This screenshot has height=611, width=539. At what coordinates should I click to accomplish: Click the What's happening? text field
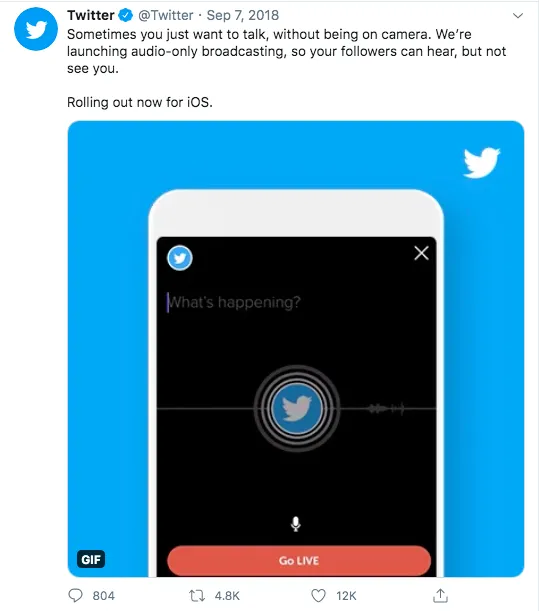point(234,302)
